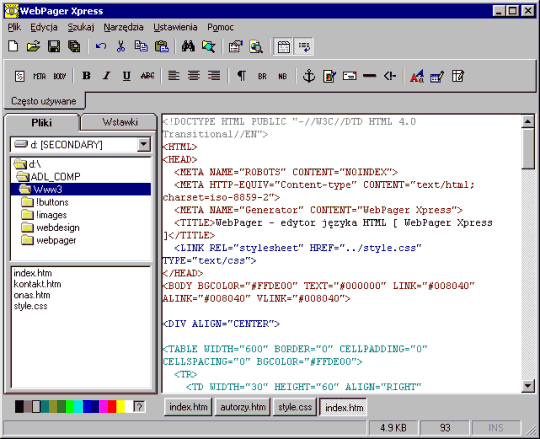Click the table editor pencil icon
The height and width of the screenshot is (439, 540).
point(437,76)
